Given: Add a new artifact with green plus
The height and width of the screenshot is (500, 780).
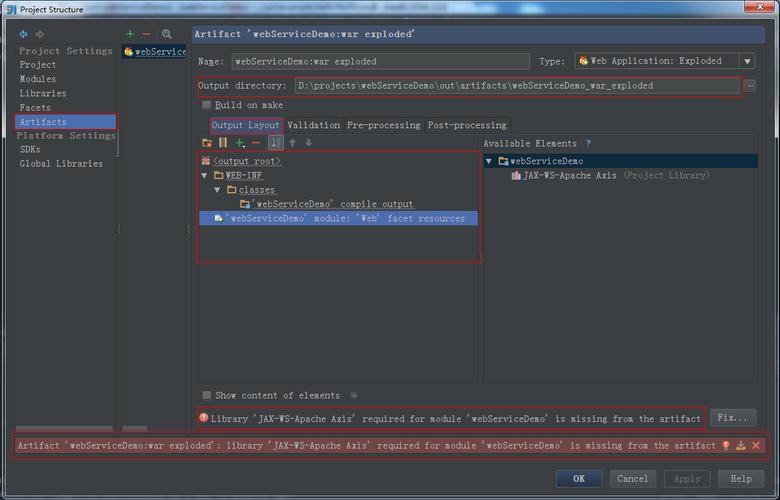Looking at the screenshot, I should (130, 34).
